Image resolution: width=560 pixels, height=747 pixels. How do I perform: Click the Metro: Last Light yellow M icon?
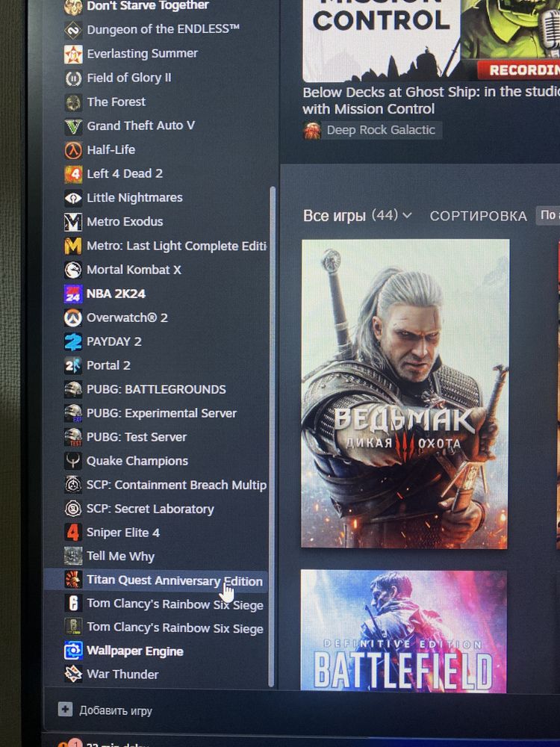(73, 247)
